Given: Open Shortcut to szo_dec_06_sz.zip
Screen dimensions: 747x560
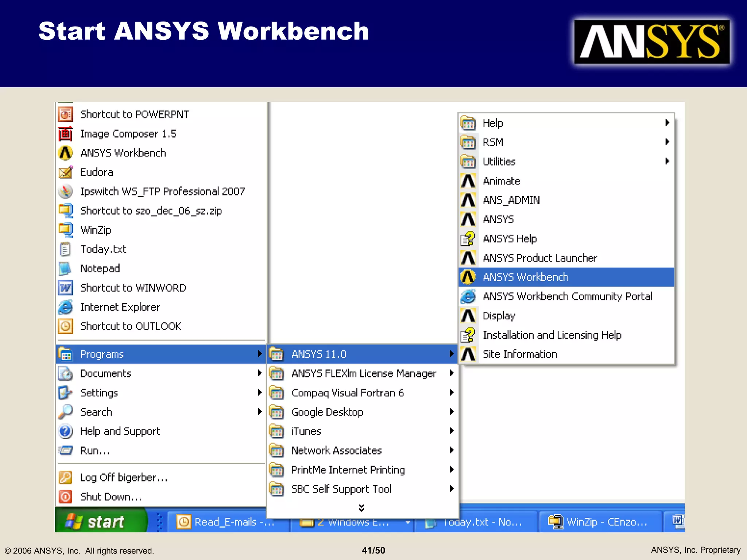Looking at the screenshot, I should tap(161, 211).
